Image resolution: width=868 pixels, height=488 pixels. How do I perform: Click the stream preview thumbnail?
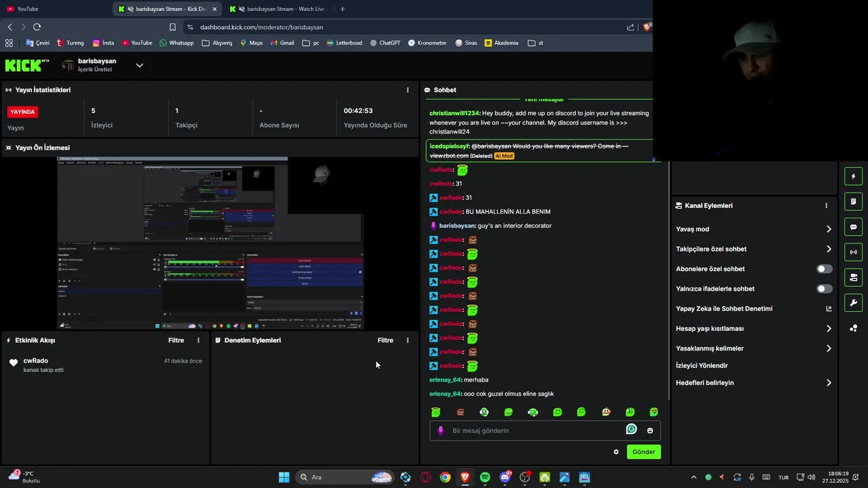[x=210, y=243]
